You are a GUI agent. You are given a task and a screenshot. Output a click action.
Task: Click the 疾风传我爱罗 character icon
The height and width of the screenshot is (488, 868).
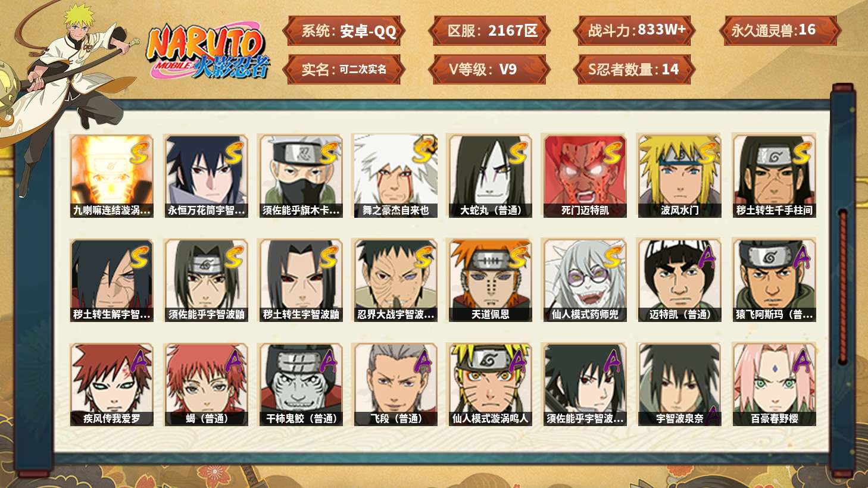(x=111, y=384)
